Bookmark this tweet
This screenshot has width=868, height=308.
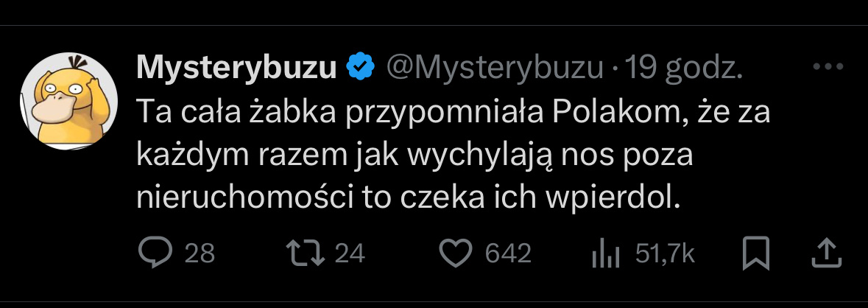[x=755, y=253]
